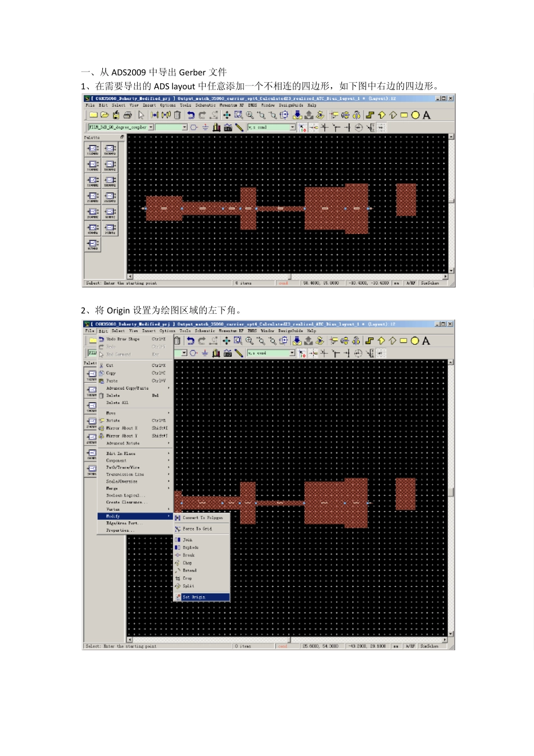Screen dimensions: 534x756
Task: Expand Scale/Oversize submenu
Action: click(134, 481)
